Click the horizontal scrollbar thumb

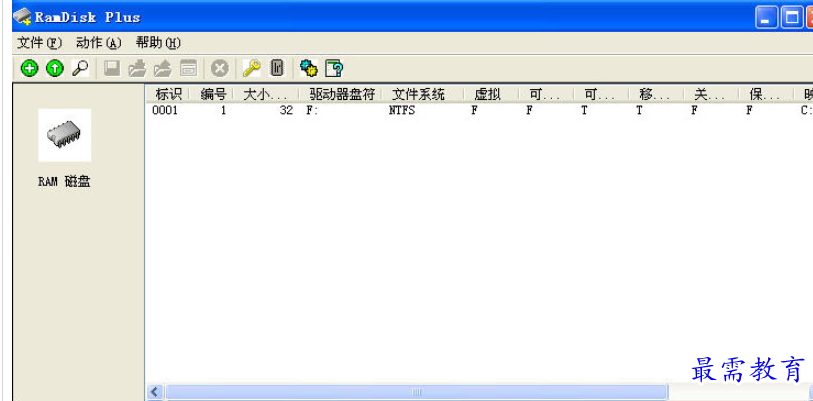[x=416, y=392]
